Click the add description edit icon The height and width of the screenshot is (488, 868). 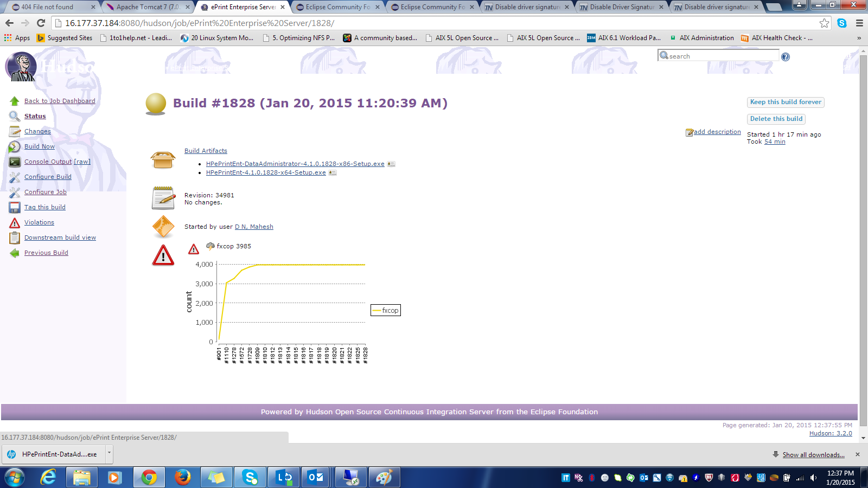689,132
